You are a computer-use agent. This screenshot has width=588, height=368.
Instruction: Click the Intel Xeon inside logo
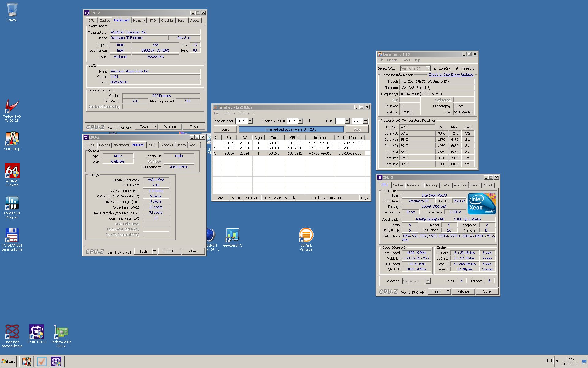[481, 204]
